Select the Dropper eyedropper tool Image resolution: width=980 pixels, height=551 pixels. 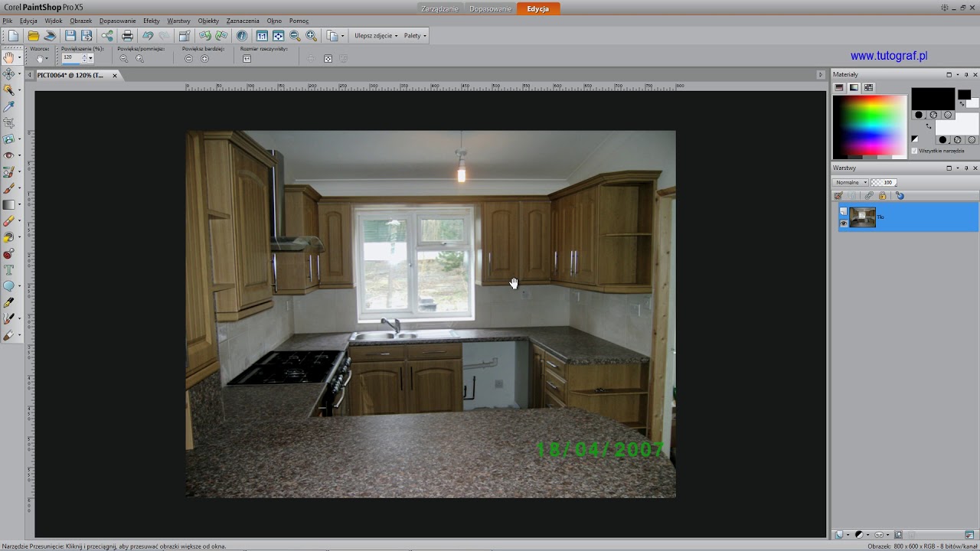pos(9,106)
